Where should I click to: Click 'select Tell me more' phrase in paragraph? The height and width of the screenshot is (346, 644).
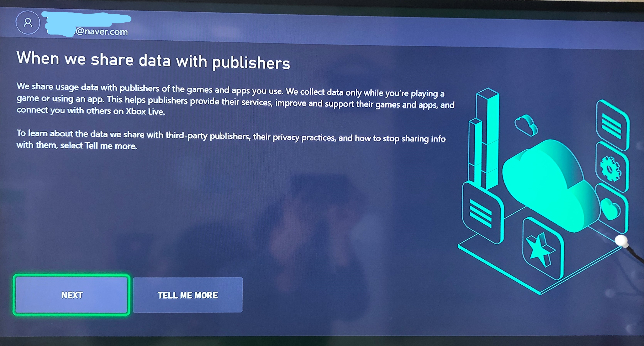98,145
